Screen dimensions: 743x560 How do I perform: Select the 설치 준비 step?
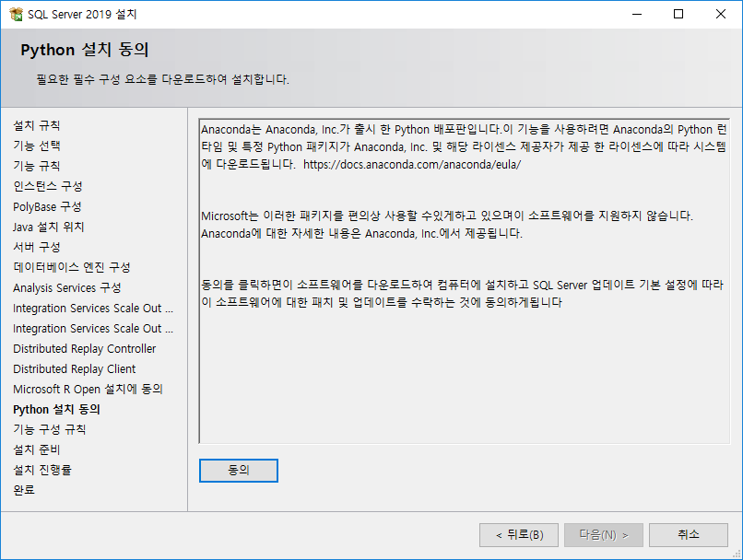pos(37,449)
